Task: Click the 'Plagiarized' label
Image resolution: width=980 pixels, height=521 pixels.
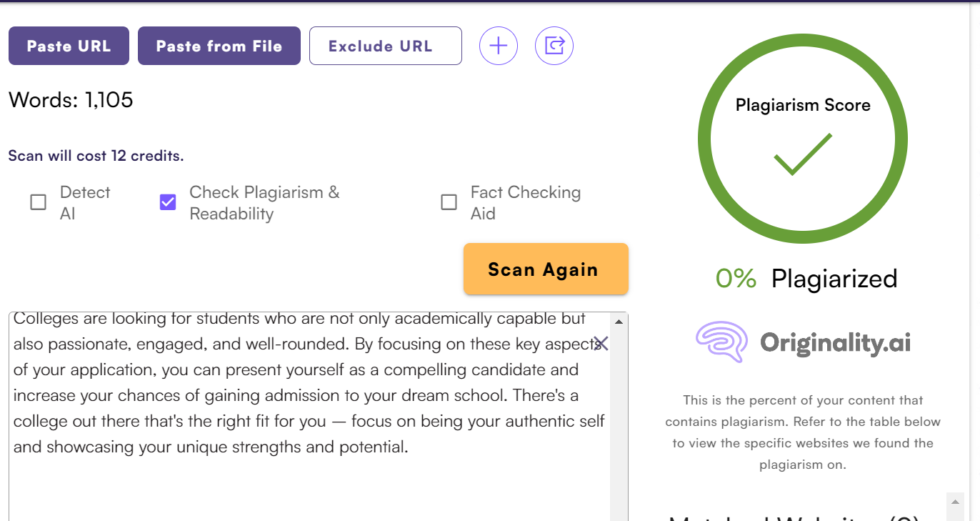Action: pos(834,278)
